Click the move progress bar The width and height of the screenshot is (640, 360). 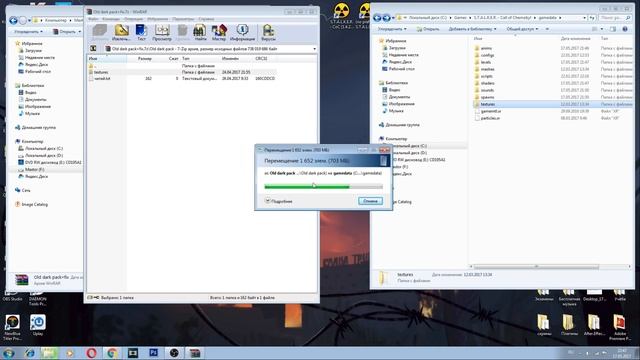[324, 187]
